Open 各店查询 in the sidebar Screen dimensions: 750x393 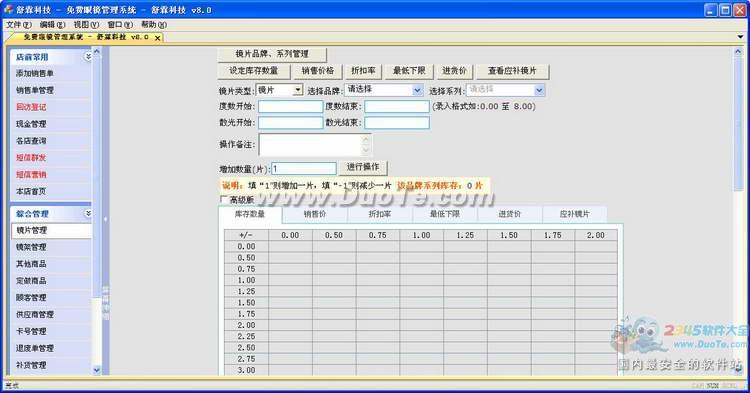[31, 141]
